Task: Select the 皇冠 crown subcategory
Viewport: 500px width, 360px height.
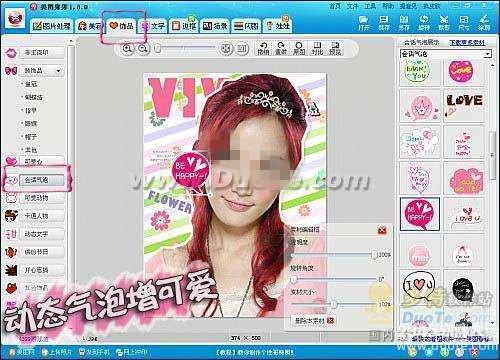Action: [x=31, y=84]
